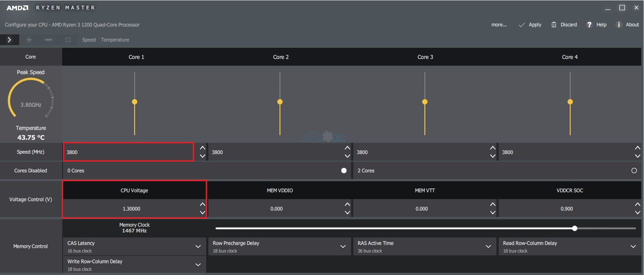This screenshot has width=644, height=275.
Task: Decrease VDDCR SOC with down arrow
Action: pyautogui.click(x=637, y=212)
